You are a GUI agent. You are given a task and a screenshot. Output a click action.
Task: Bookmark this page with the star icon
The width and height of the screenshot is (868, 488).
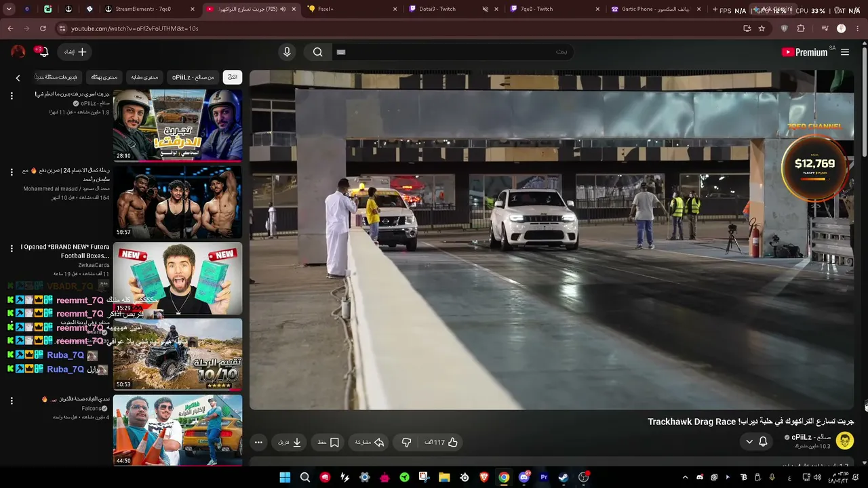(762, 28)
